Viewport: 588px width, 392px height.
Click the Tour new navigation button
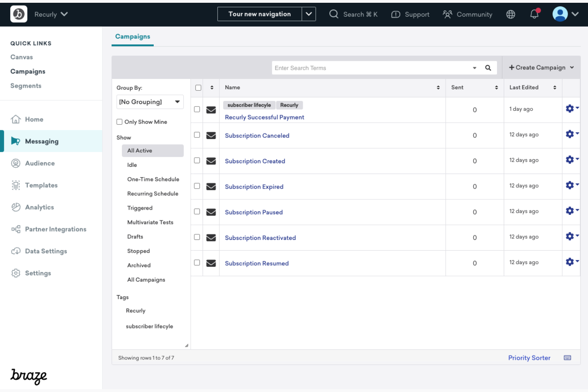(259, 14)
